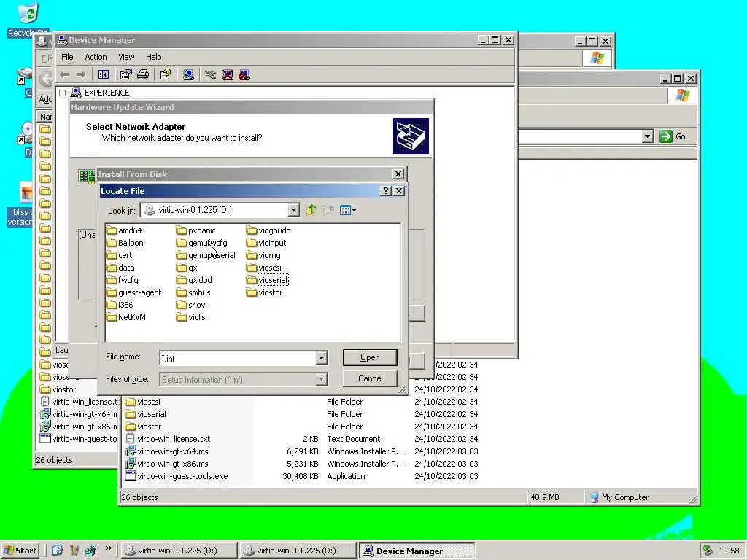Open the View menu in Device Manager
The image size is (747, 560).
[126, 57]
